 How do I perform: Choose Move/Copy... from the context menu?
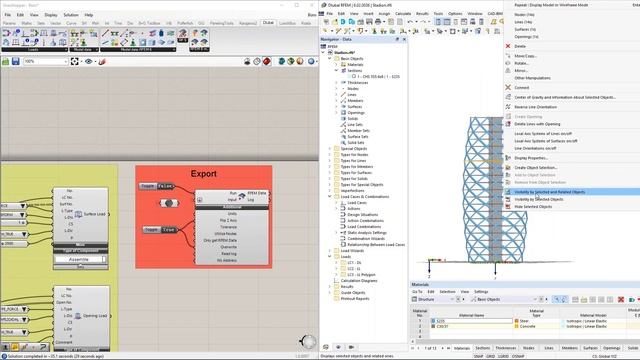526,56
